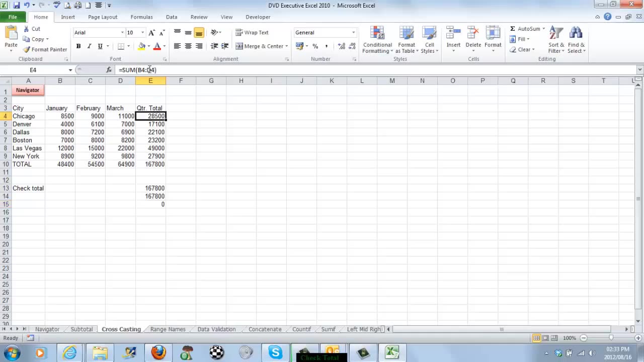Switch to the Formulas tab
This screenshot has width=644, height=362.
click(141, 17)
